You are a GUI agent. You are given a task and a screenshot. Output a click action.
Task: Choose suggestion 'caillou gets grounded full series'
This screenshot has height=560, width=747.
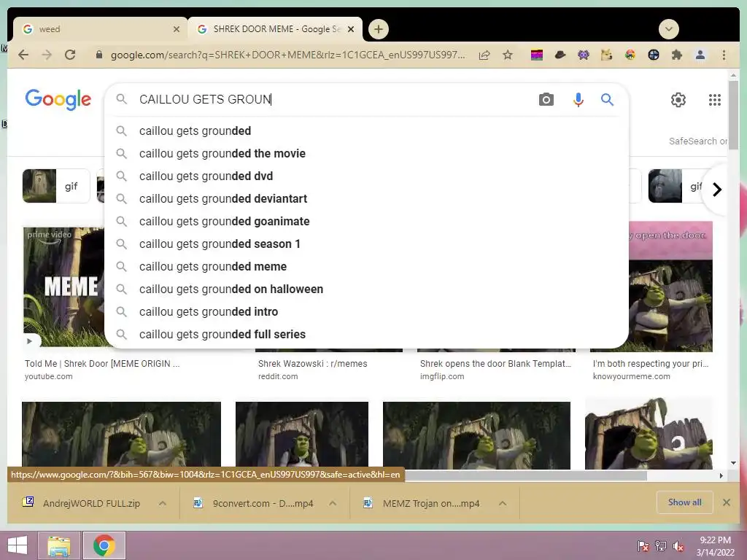pos(366,334)
